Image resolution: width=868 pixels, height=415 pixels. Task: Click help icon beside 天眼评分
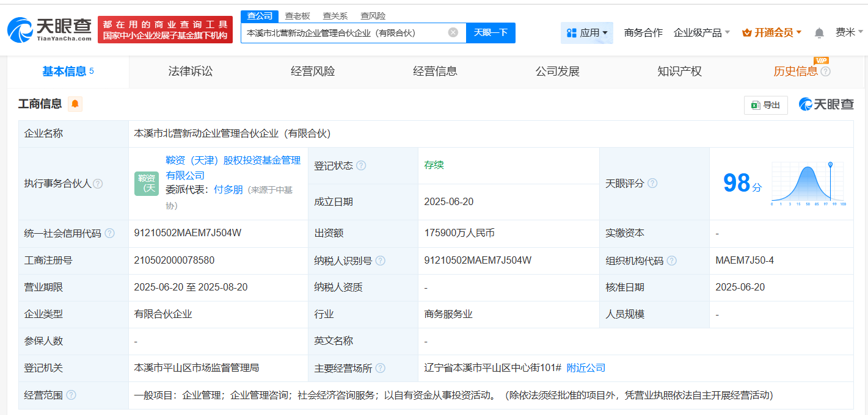(x=652, y=184)
